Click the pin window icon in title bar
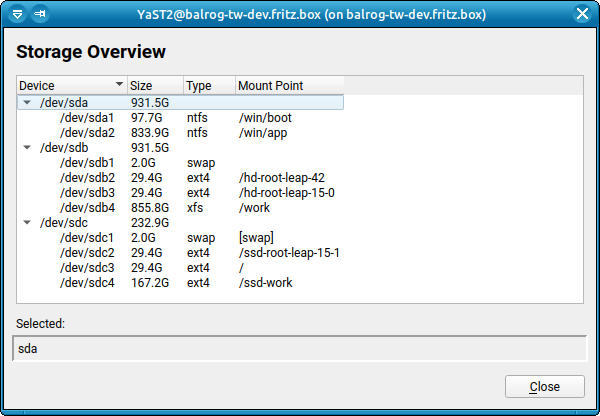The image size is (600, 416). [40, 14]
